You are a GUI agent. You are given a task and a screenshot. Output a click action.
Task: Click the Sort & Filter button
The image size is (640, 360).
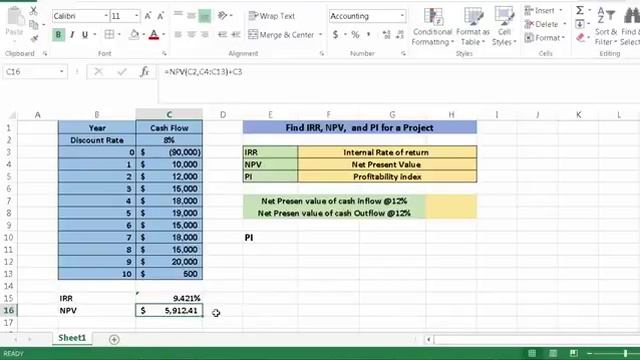click(606, 26)
